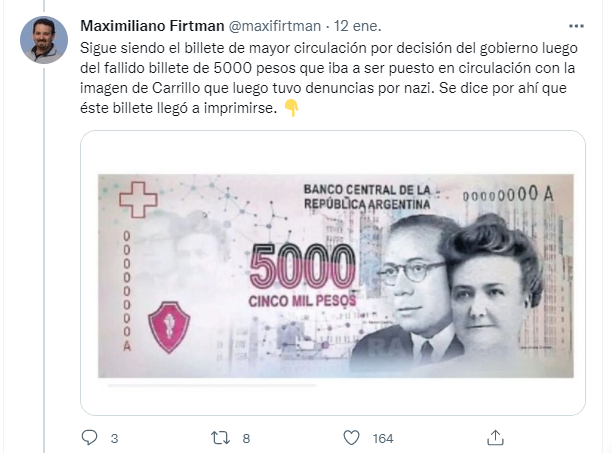Screen dimensions: 612x453
Task: Click the pink shield emblem on the banknote
Action: (x=169, y=327)
